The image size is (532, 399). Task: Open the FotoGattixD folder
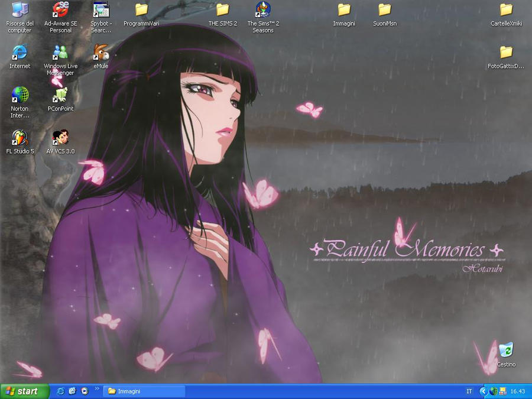point(506,57)
